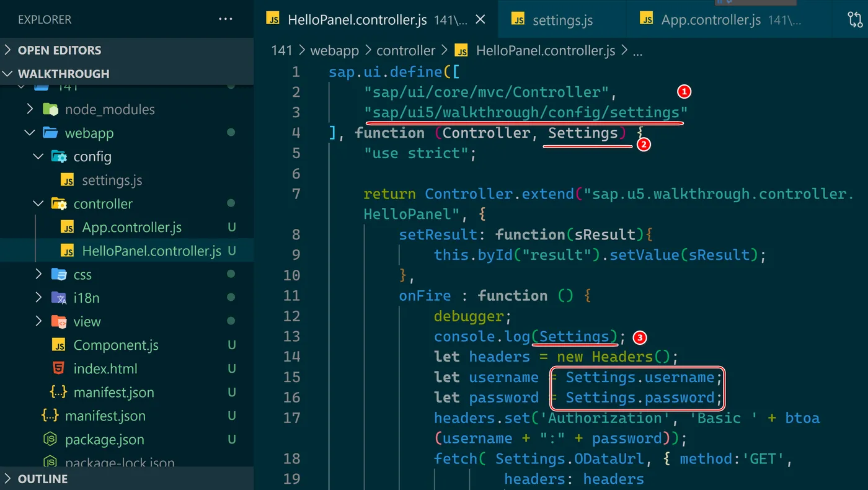Screen dimensions: 868x490
Task: Collapse the controller folder chevron
Action: [38, 204]
